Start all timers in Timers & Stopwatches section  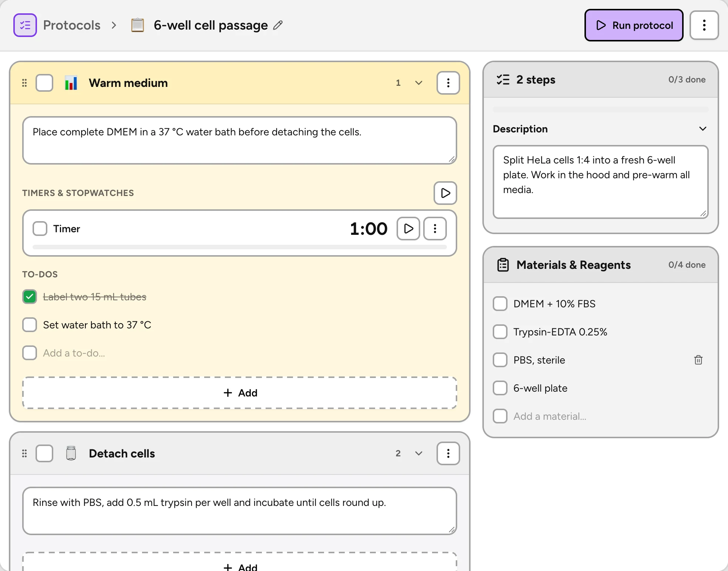point(445,193)
